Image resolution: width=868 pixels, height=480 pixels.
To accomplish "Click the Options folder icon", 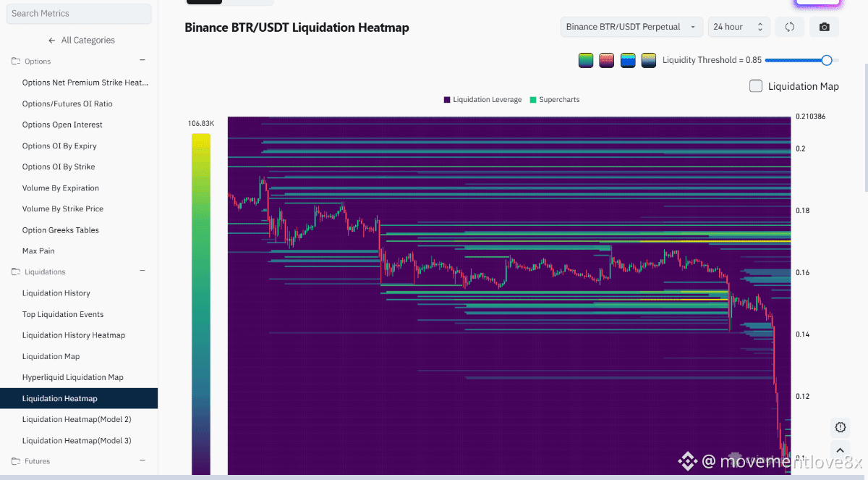I will [16, 62].
